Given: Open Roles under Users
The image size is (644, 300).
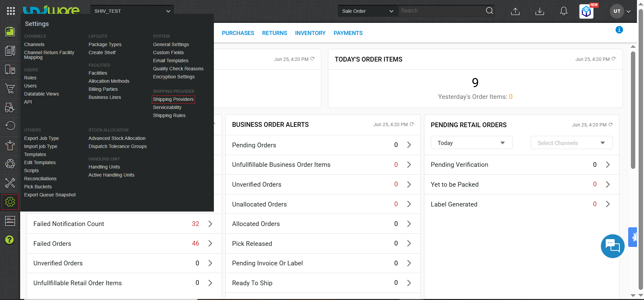Looking at the screenshot, I should pos(30,78).
